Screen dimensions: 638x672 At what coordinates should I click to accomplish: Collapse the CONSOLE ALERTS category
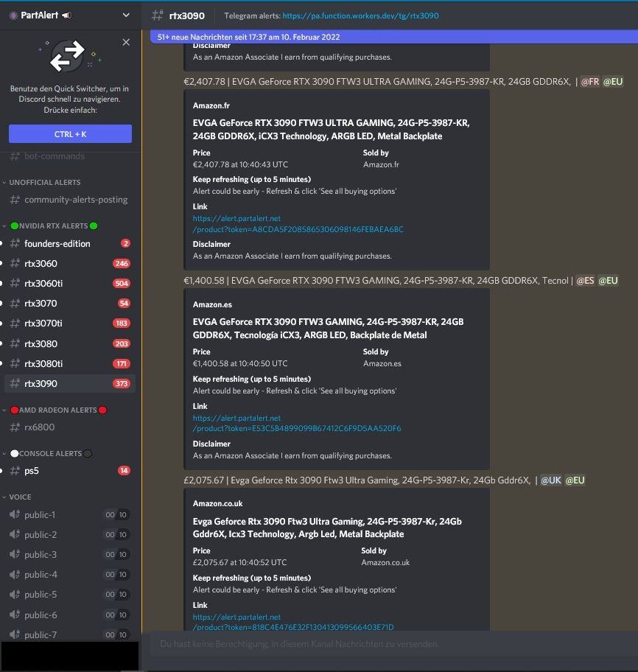pos(46,453)
